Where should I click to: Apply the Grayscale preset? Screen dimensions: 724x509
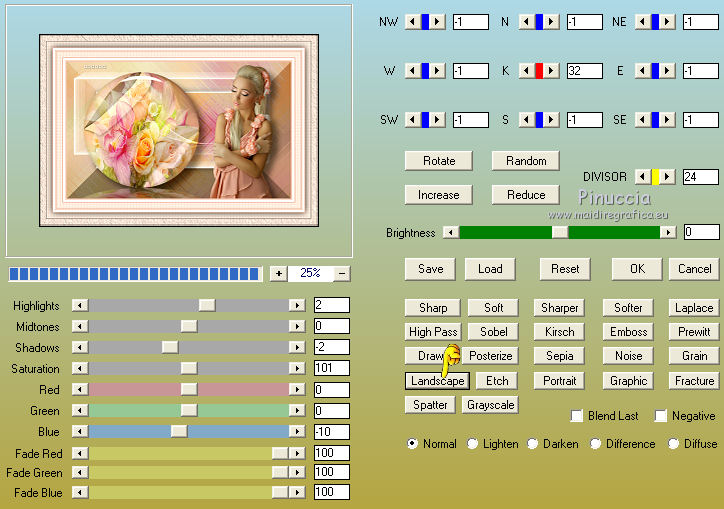pos(490,405)
